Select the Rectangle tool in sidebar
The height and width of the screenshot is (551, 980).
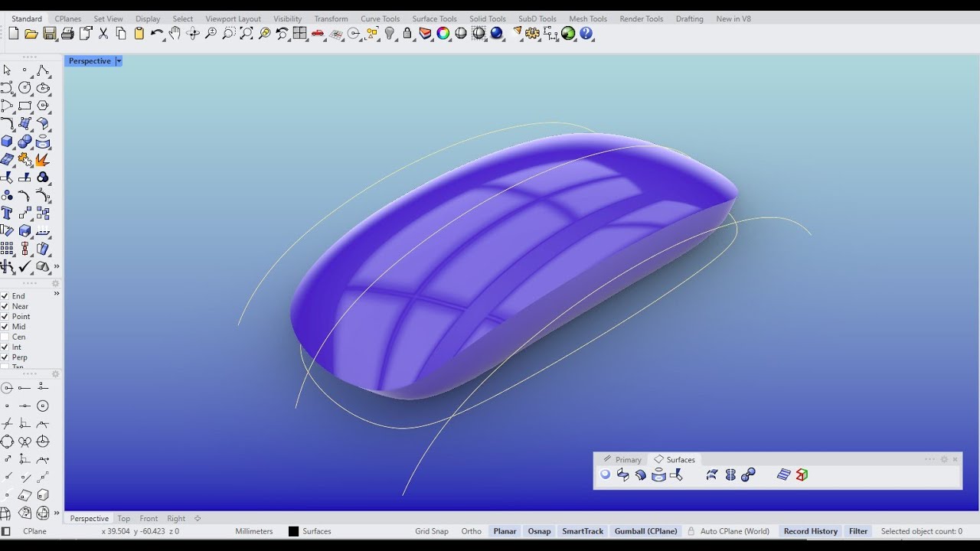(x=24, y=106)
